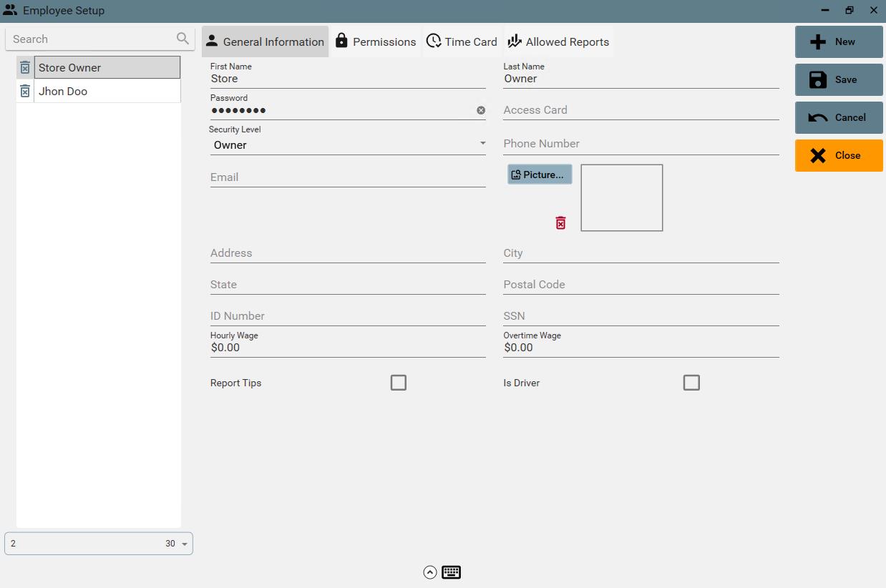
Task: Restore down the Employee Setup window
Action: [850, 11]
